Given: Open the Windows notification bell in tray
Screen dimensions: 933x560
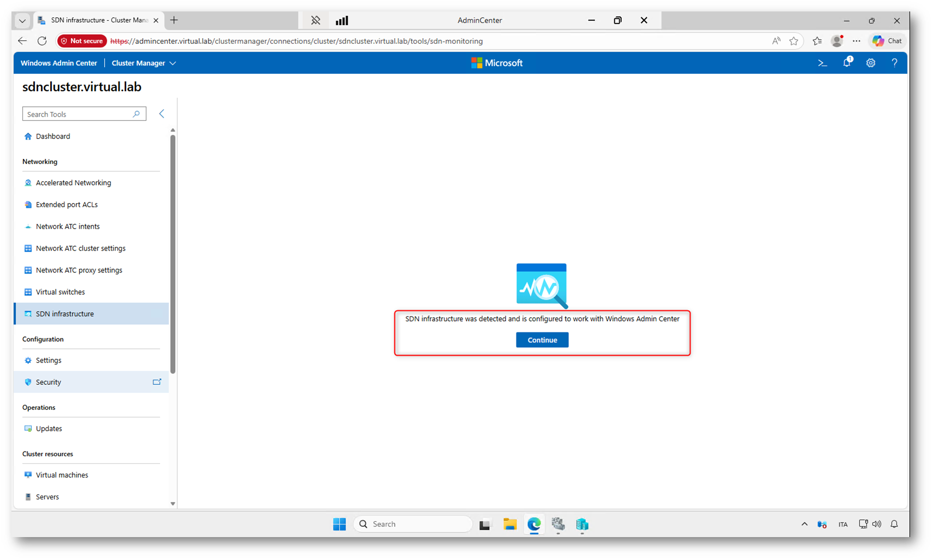Looking at the screenshot, I should tap(894, 524).
